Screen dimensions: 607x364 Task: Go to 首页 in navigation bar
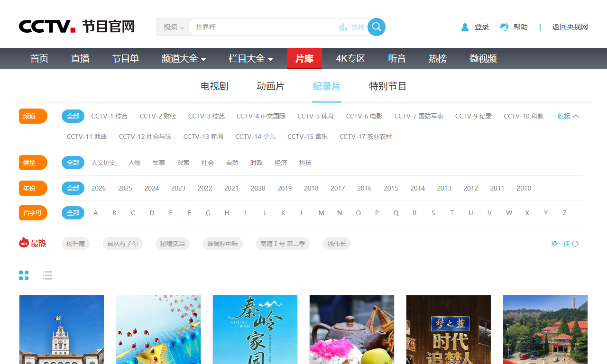(x=39, y=59)
